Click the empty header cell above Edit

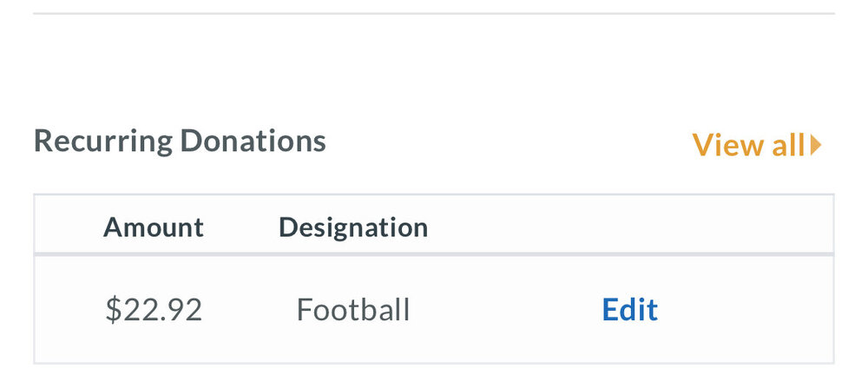click(x=629, y=227)
